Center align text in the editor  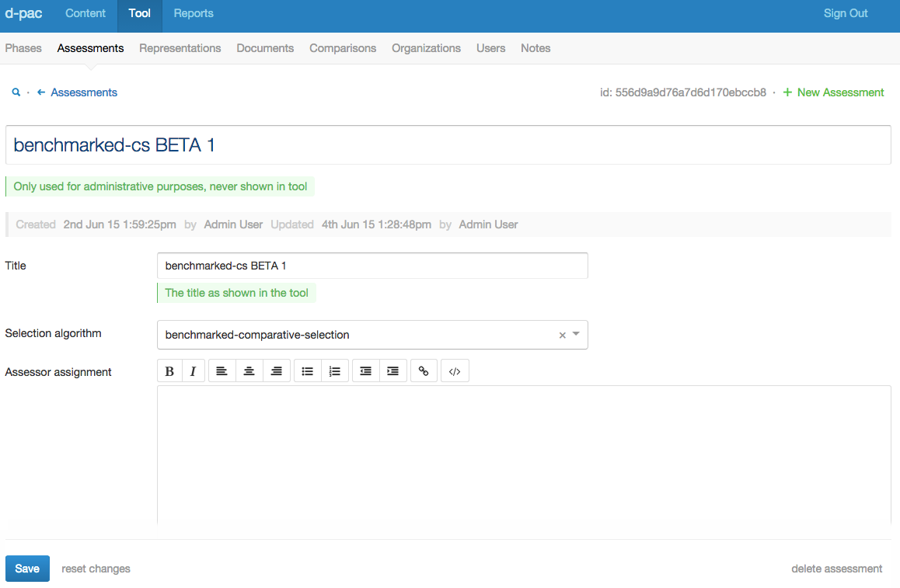[249, 371]
